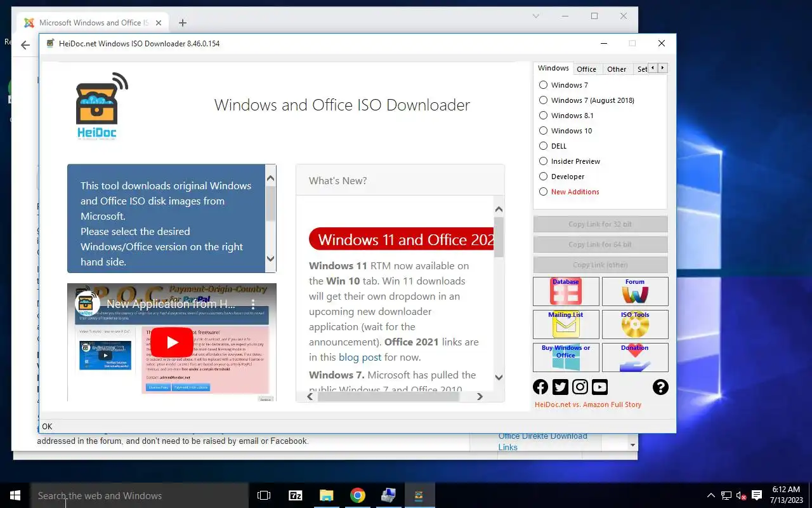Click the active ISO Downloader taskbar icon
Viewport: 812px width, 508px height.
coord(419,495)
